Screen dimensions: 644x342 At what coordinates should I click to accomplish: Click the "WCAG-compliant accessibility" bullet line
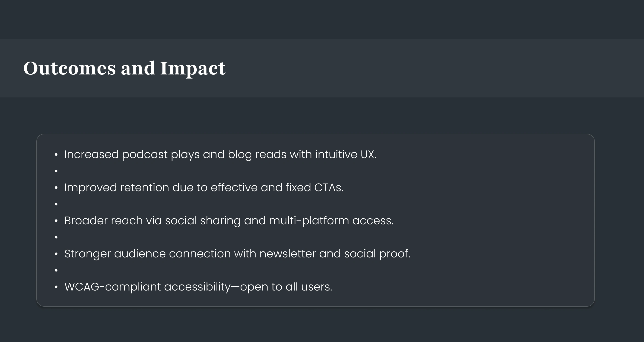[198, 287]
